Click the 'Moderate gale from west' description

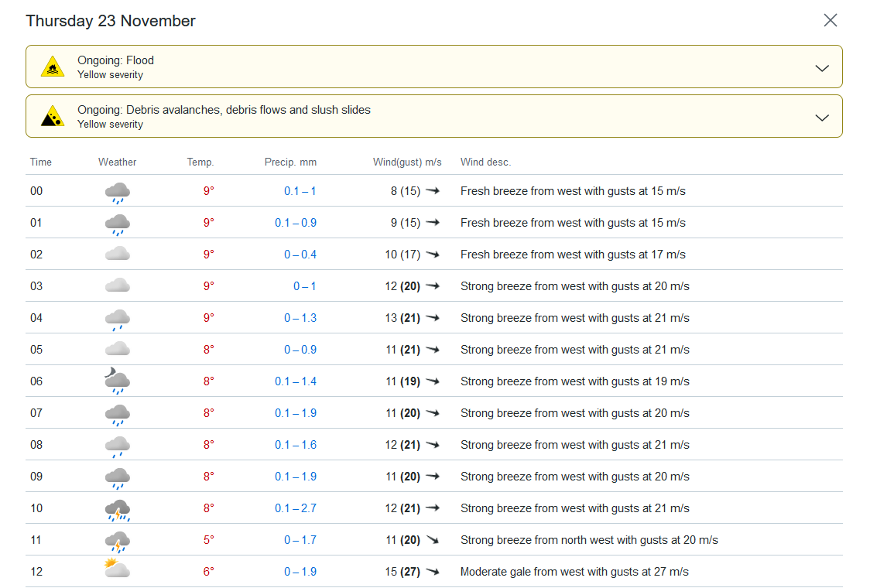click(574, 572)
